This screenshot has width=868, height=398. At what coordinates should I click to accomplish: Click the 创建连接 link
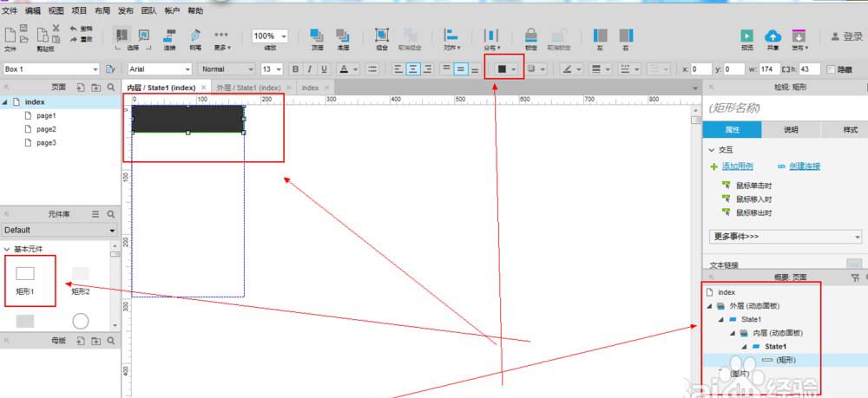coord(805,166)
